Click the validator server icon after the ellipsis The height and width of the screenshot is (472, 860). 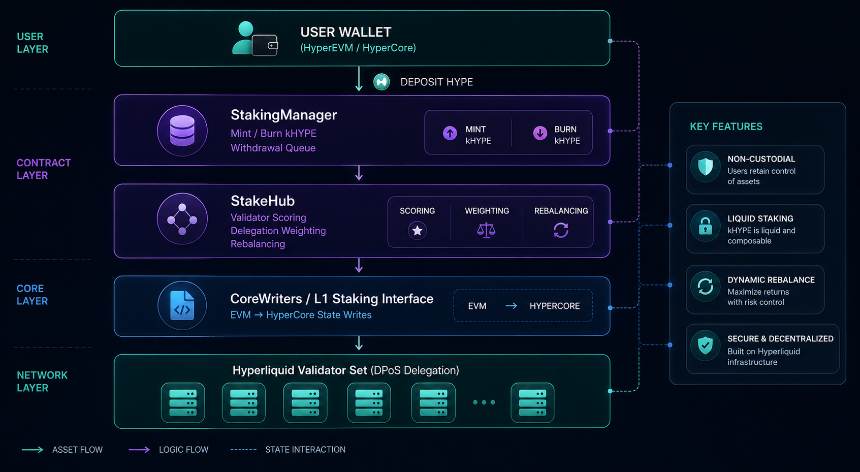pos(533,402)
